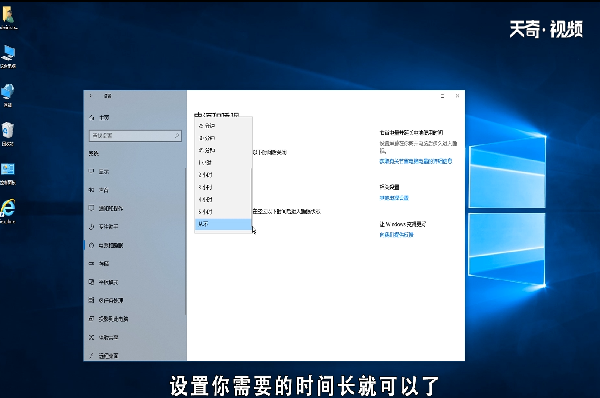
Task: Go to Settings home (主页)
Action: (x=99, y=117)
